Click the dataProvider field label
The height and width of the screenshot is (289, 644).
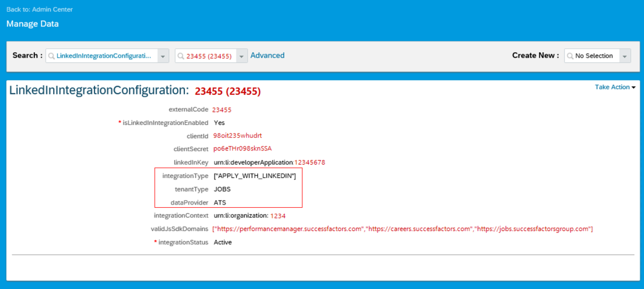189,203
